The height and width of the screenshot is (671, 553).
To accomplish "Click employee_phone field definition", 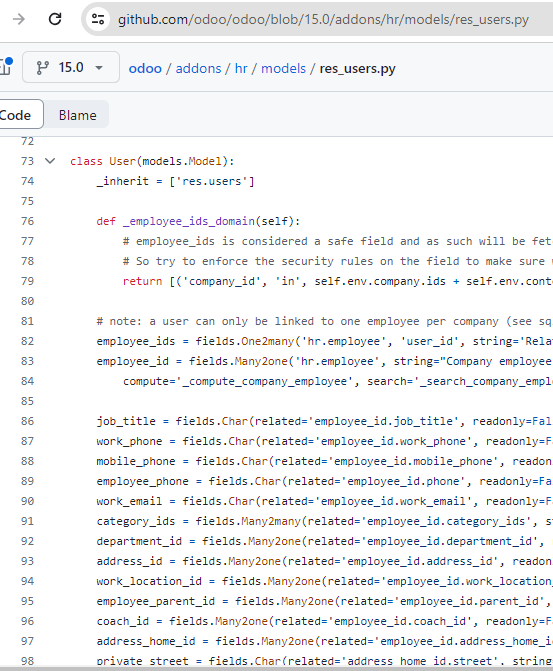I will click(x=324, y=481).
